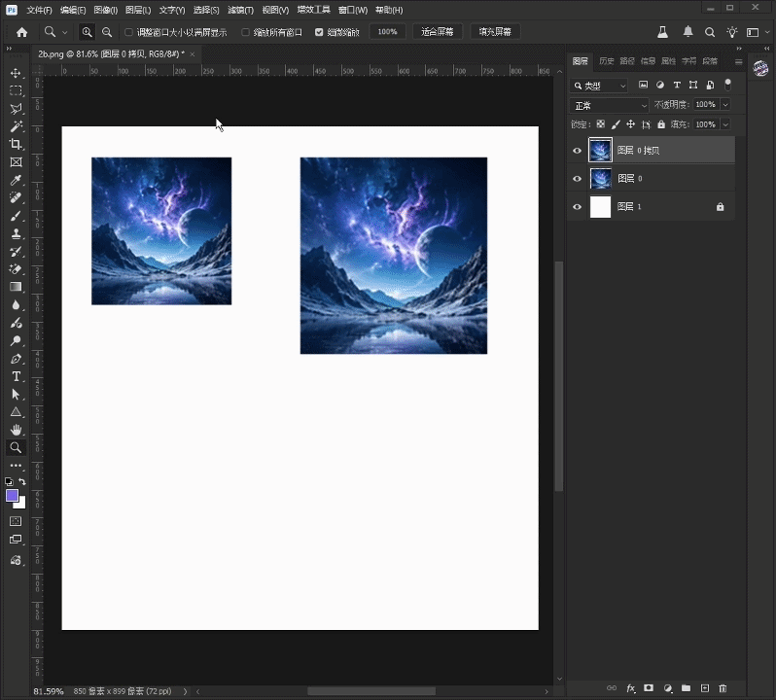The width and height of the screenshot is (776, 700).
Task: Select the Clone Stamp tool
Action: pyautogui.click(x=16, y=233)
